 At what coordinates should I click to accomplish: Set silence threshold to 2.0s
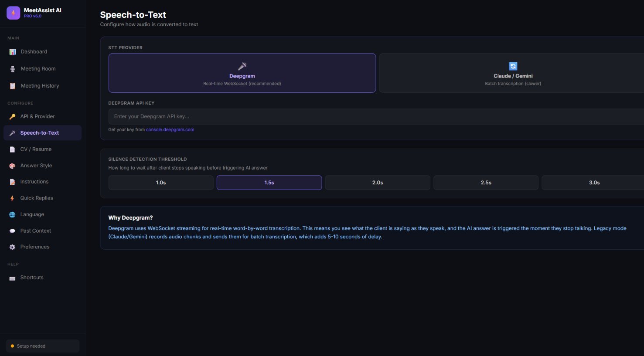[x=378, y=183]
